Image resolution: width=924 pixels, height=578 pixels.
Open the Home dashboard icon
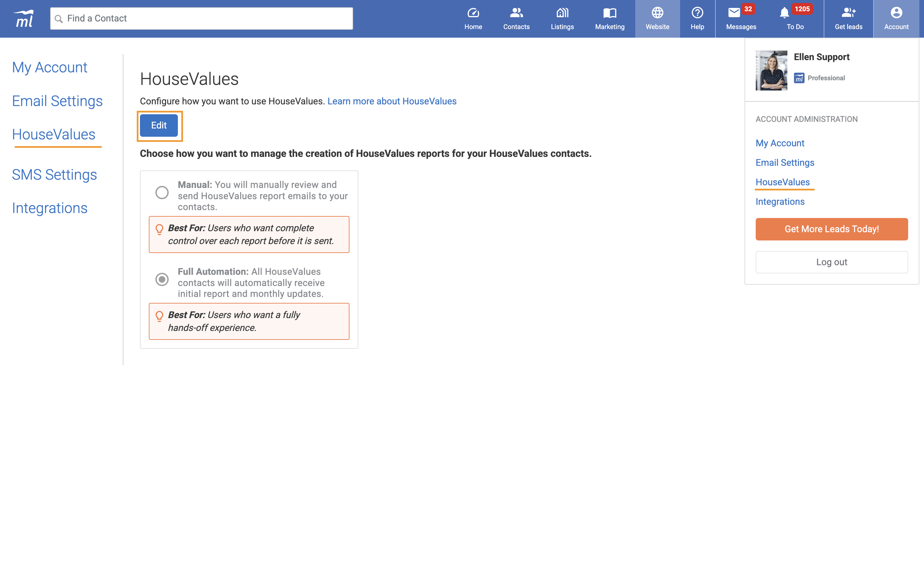473,13
